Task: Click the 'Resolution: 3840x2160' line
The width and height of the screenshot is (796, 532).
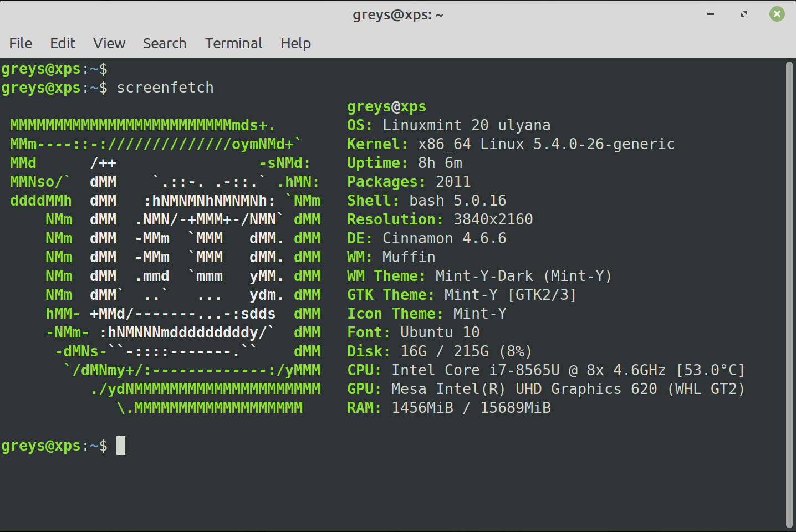Action: (440, 219)
